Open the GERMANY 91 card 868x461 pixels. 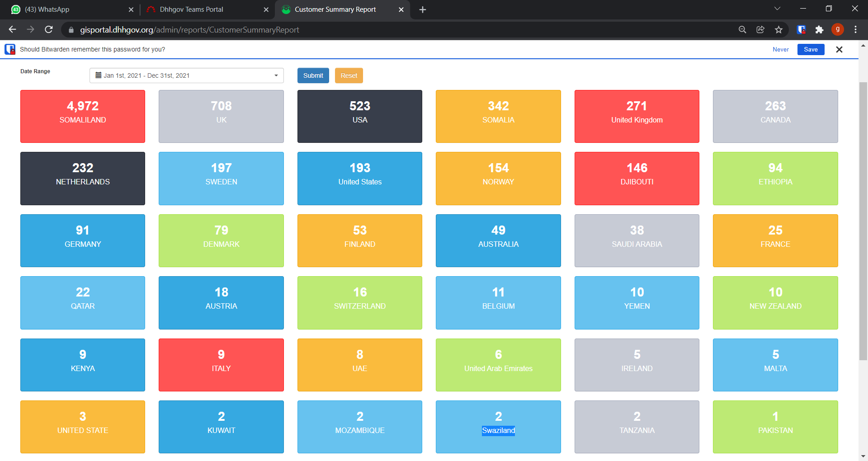(x=83, y=240)
